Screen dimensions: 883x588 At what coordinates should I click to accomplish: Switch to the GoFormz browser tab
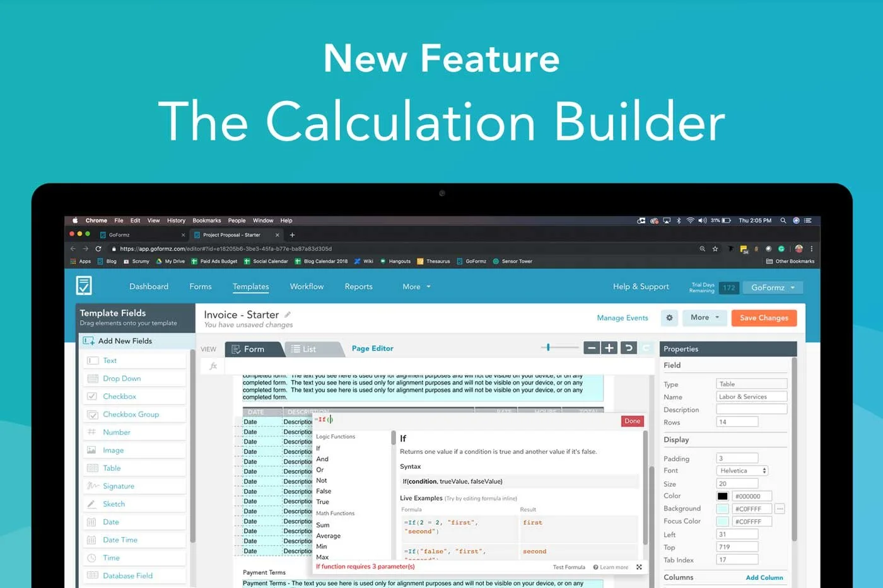click(143, 235)
